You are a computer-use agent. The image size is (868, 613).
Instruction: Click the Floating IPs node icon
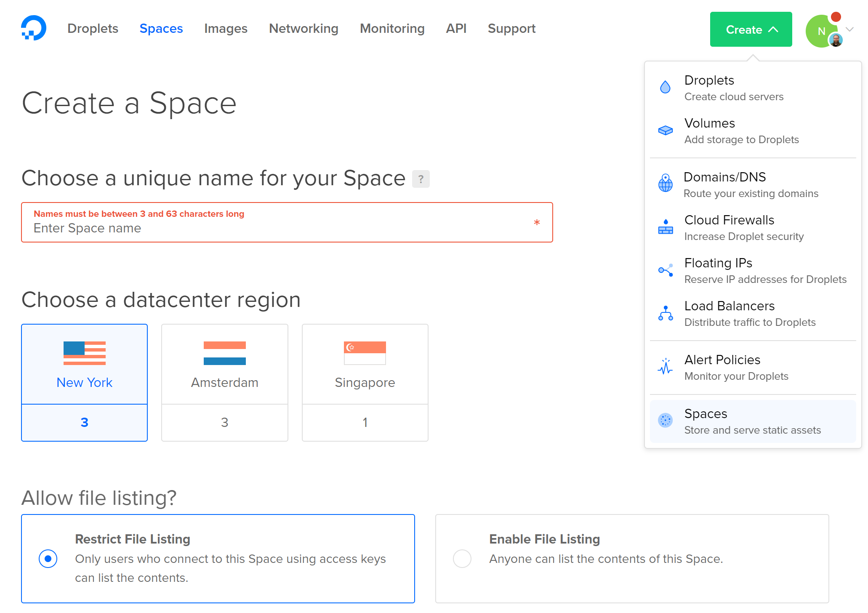click(x=666, y=270)
